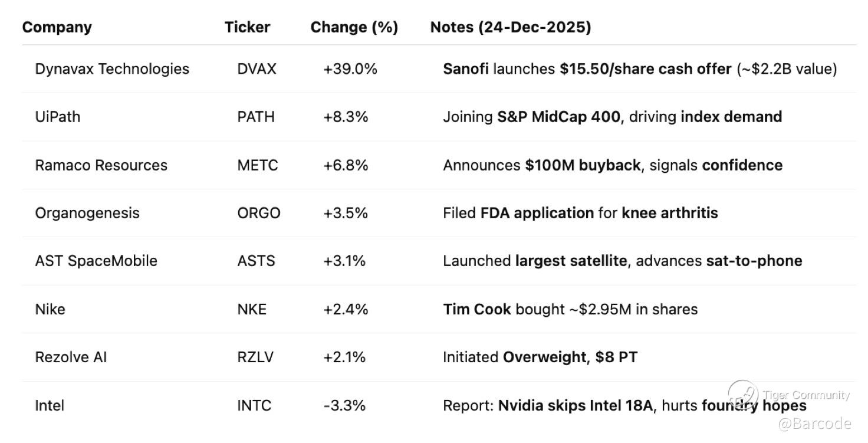Screen dimensions: 868x443
Task: Click the NKE ticker symbol
Action: pyautogui.click(x=252, y=309)
